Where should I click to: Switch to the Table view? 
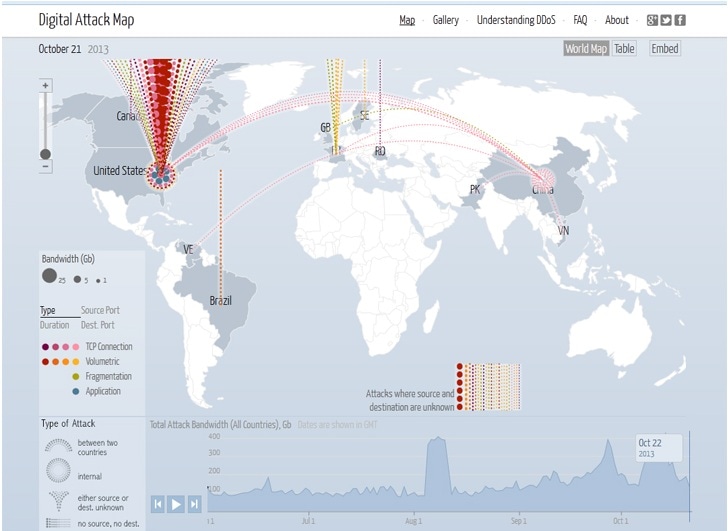pos(624,49)
